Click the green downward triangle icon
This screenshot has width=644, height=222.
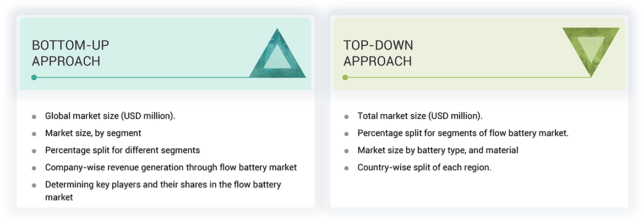pyautogui.click(x=591, y=49)
